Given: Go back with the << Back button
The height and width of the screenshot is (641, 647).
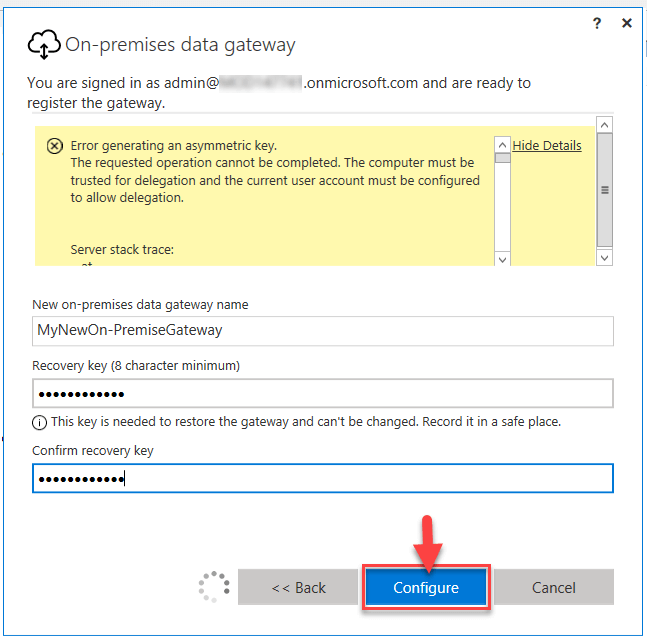Looking at the screenshot, I should click(x=298, y=587).
